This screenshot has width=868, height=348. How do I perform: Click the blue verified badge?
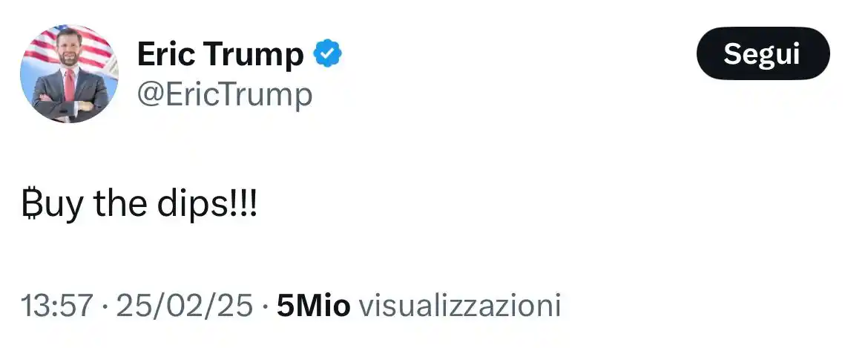pos(327,54)
